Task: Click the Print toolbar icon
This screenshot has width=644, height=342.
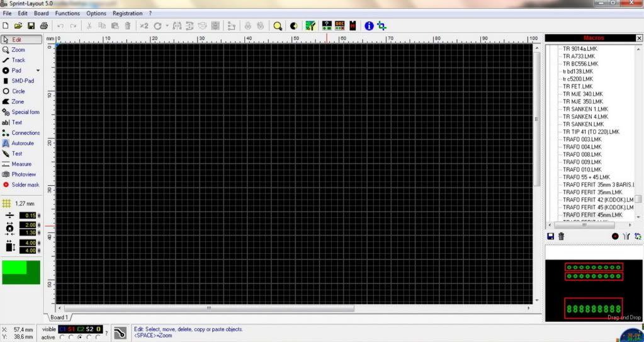Action: tap(43, 26)
